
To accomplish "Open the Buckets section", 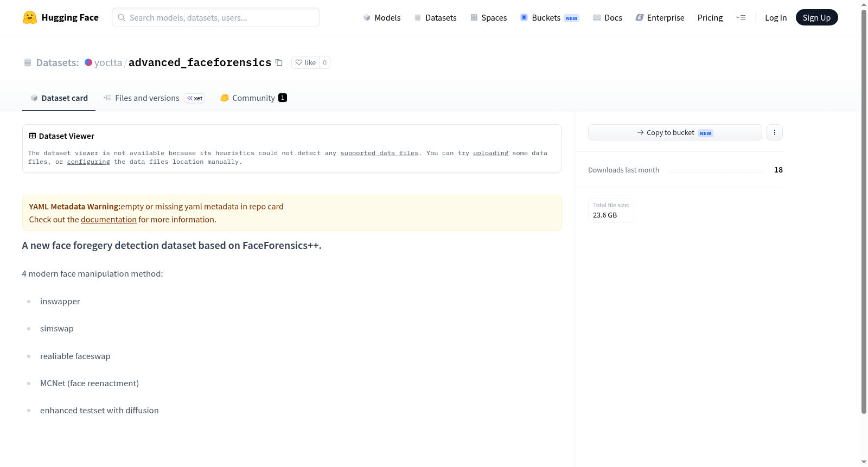I will pos(550,17).
